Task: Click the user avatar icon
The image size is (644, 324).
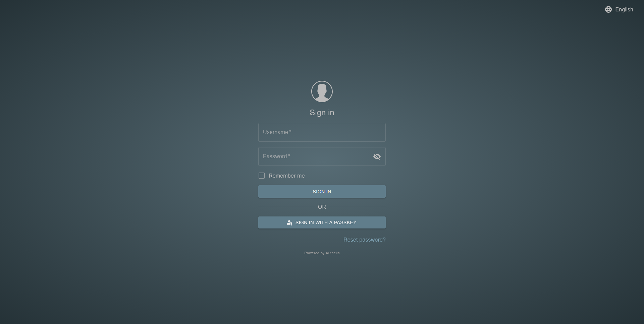Action: pyautogui.click(x=322, y=91)
